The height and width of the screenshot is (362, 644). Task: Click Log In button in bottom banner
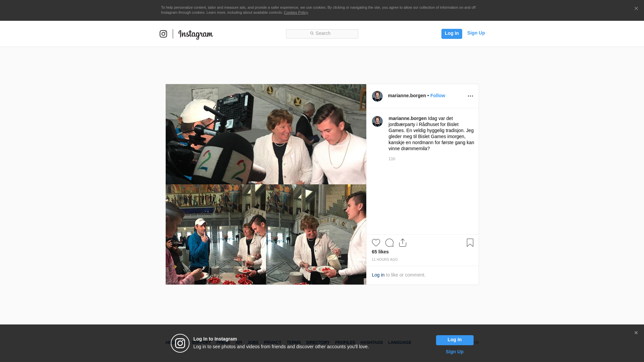[x=454, y=340]
